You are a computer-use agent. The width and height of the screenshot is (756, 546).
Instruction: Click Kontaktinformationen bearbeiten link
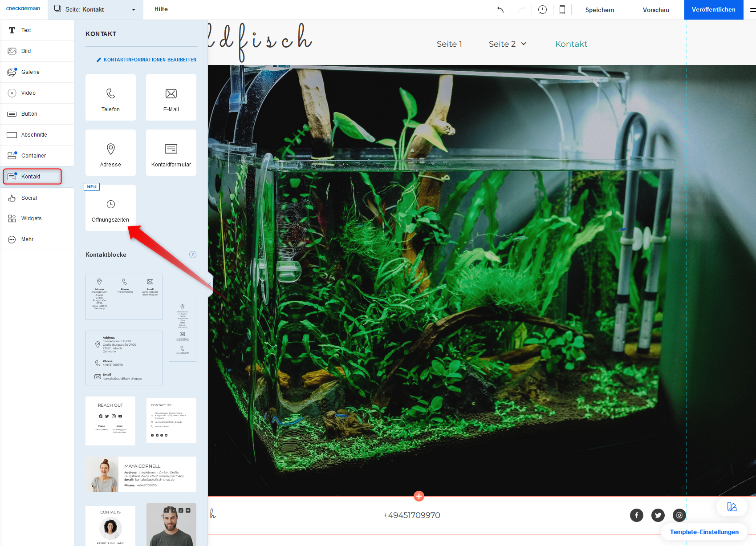coord(146,60)
